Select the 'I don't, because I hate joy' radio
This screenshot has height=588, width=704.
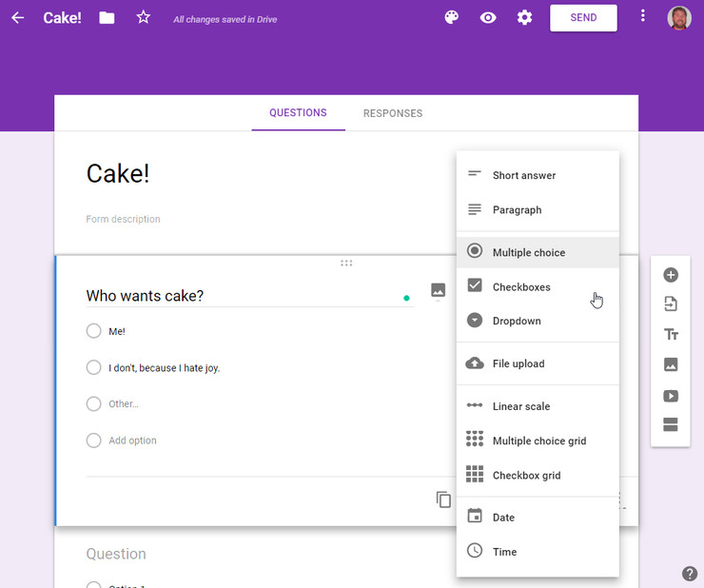tap(93, 367)
